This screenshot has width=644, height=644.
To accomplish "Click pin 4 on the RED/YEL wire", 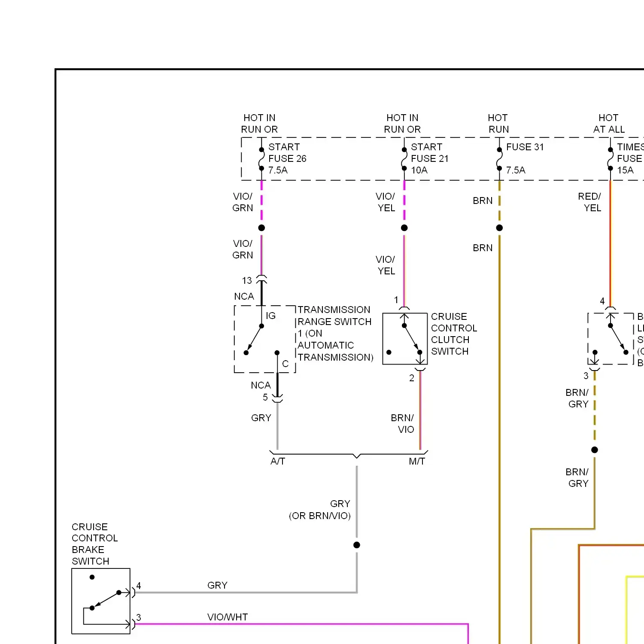I will pyautogui.click(x=602, y=301).
